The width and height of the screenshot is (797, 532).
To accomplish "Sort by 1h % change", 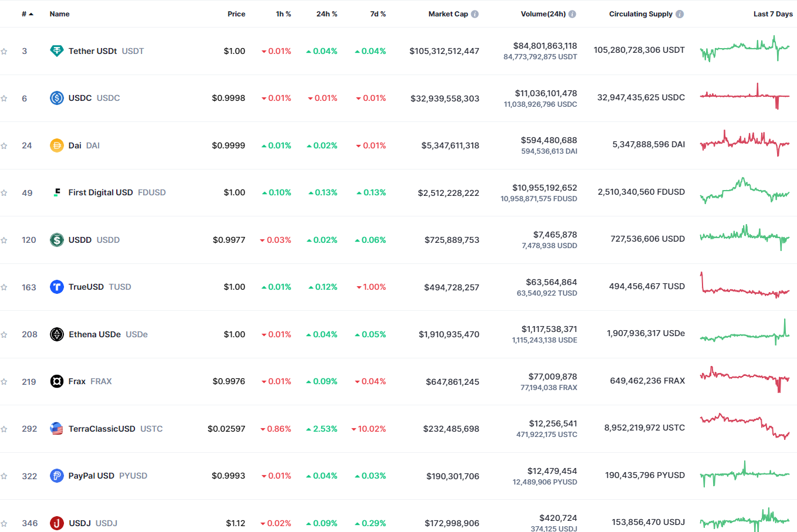I will tap(283, 14).
